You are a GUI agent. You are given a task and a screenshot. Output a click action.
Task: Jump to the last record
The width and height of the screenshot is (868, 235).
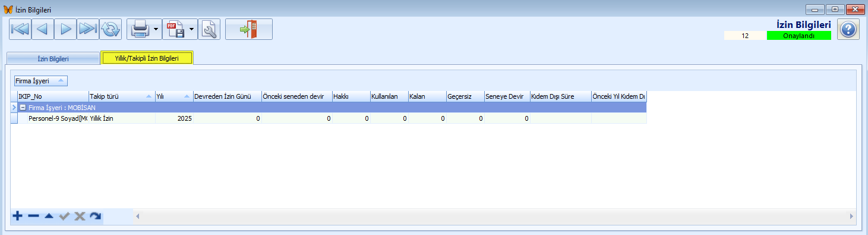(x=88, y=29)
